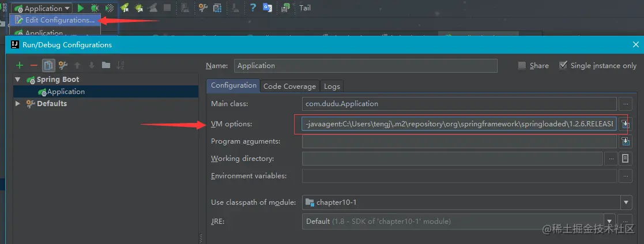The image size is (644, 244).
Task: Switch to the Logs tab
Action: tap(332, 87)
